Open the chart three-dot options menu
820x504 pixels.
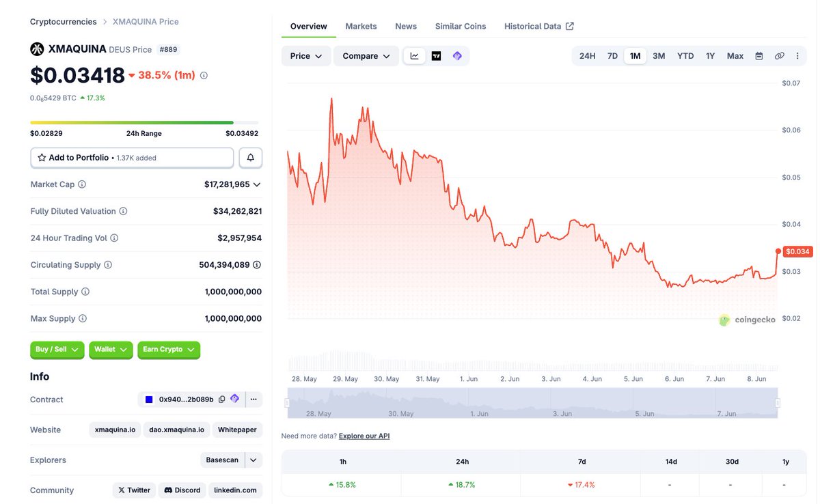(797, 56)
